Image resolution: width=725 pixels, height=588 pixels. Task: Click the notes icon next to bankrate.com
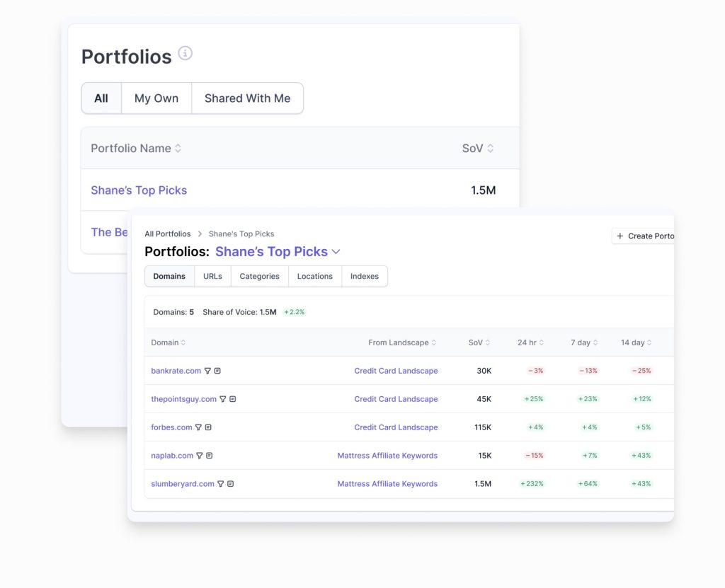point(217,371)
